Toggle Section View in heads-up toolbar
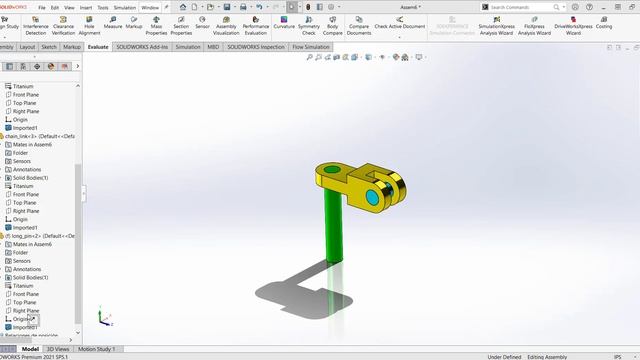This screenshot has height=360, width=640. 336,57
